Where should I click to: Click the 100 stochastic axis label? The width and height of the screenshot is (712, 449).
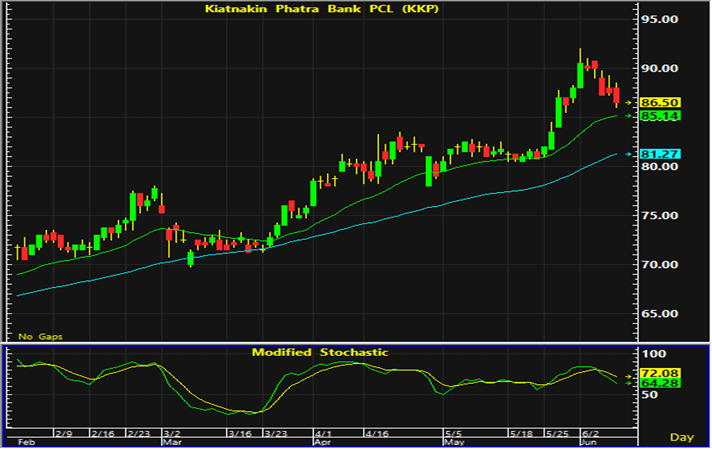point(654,354)
